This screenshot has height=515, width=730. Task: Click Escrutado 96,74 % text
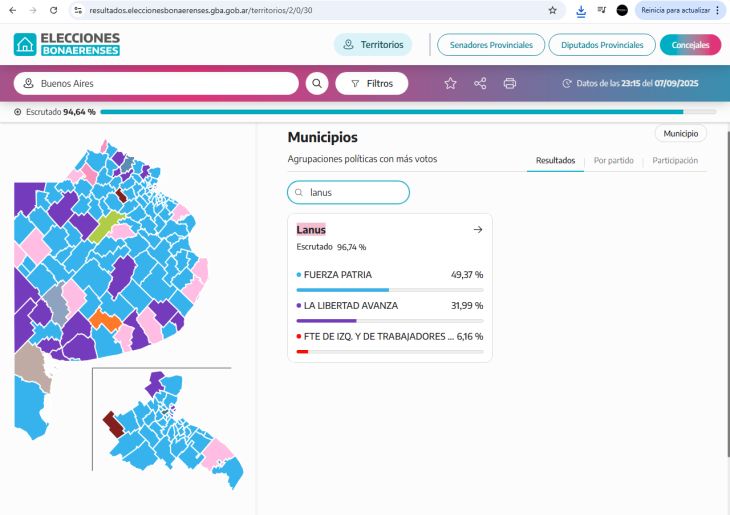coord(331,247)
